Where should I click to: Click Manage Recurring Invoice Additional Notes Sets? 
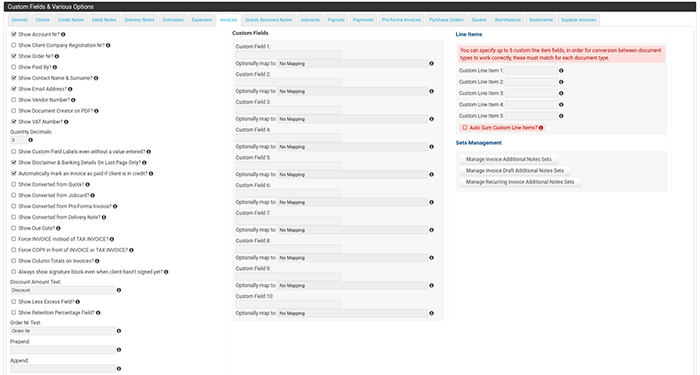pos(520,182)
